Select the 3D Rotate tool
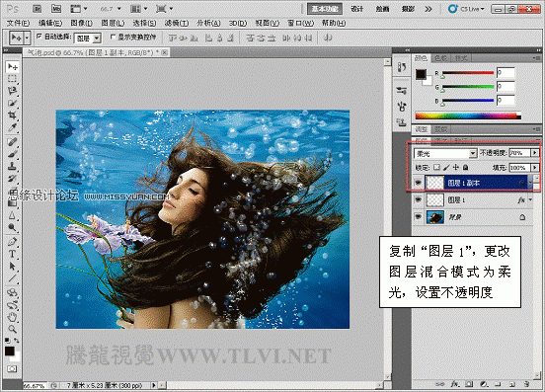Image resolution: width=545 pixels, height=392 pixels. 13,292
